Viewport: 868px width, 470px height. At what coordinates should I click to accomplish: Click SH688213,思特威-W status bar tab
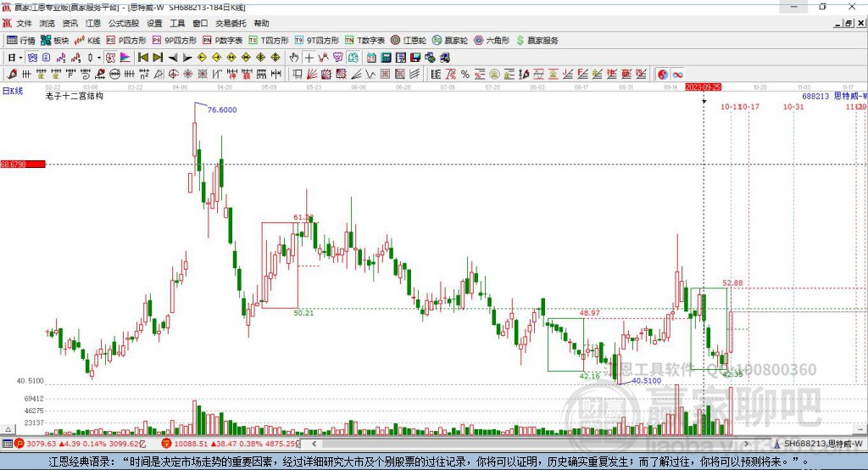click(818, 444)
